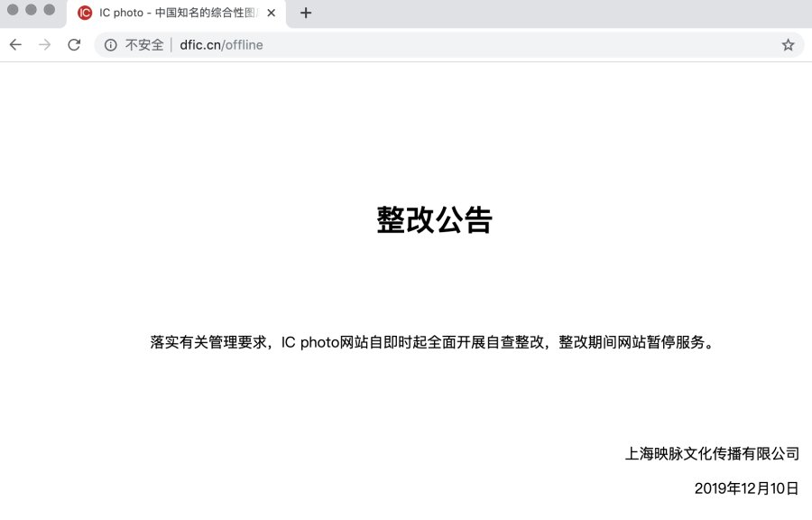Close the IC photo tab
This screenshot has width=812, height=520.
[x=272, y=13]
